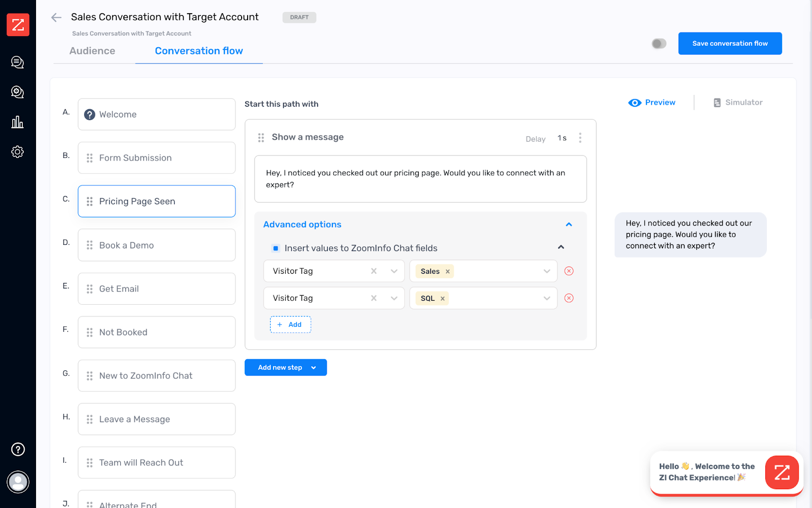Click the ZoomInfo logo at top left

coord(18,24)
